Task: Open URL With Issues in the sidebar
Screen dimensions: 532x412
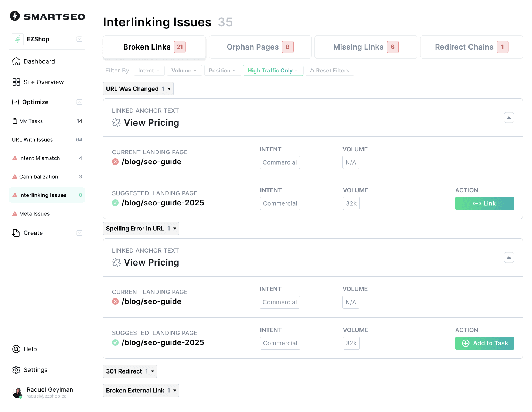Action: click(47, 139)
